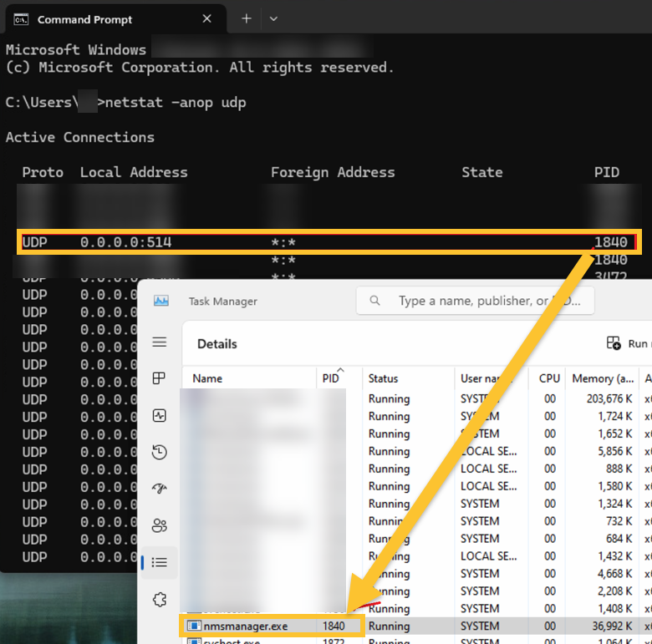652x644 pixels.
Task: Open Users page in Task Manager sidebar
Action: [x=160, y=525]
